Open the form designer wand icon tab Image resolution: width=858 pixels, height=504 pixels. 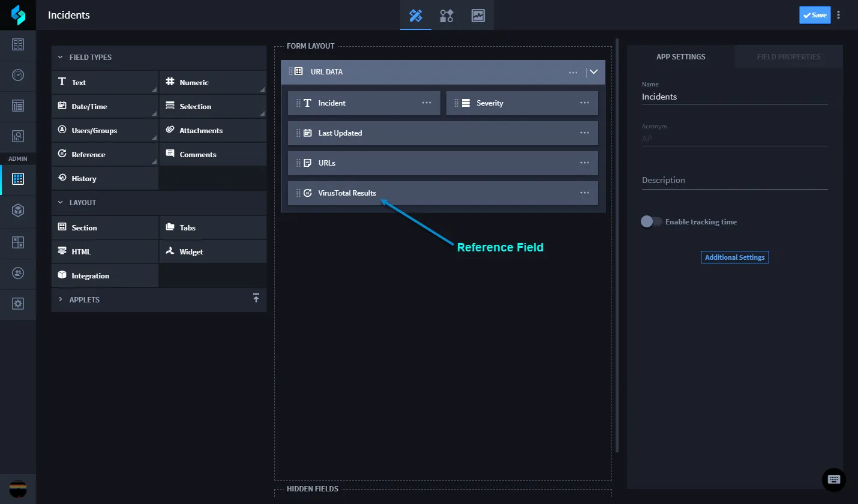click(x=416, y=16)
